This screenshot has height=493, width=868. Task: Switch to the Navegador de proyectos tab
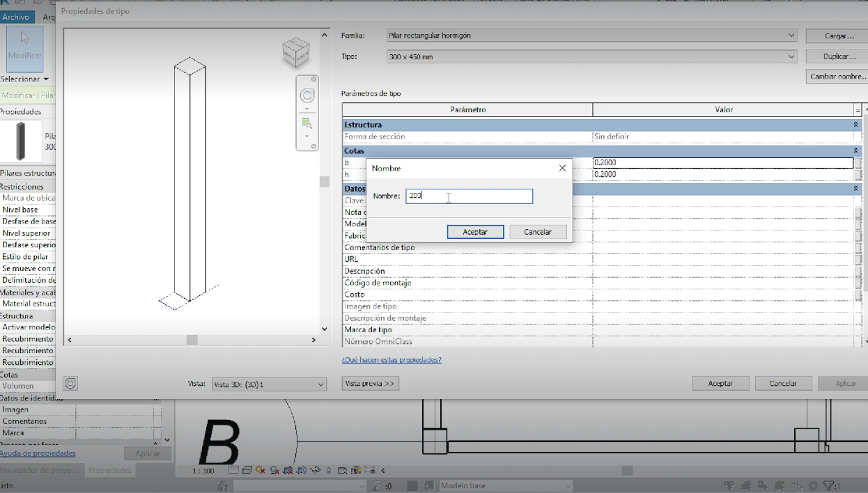coord(41,471)
